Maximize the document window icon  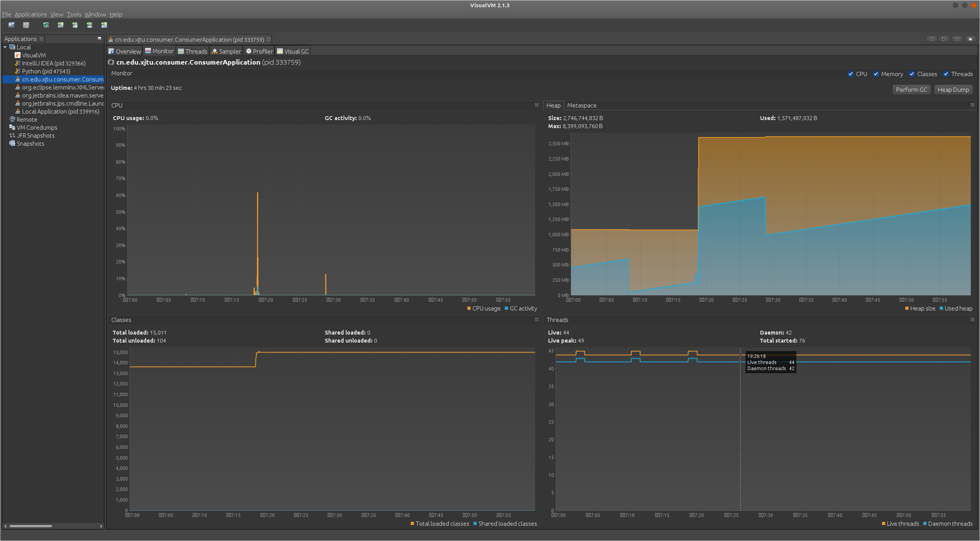click(970, 39)
